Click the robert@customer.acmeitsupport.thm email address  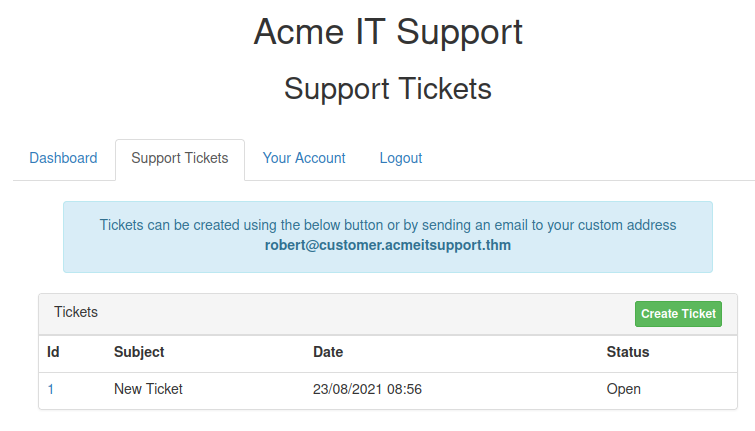click(388, 245)
